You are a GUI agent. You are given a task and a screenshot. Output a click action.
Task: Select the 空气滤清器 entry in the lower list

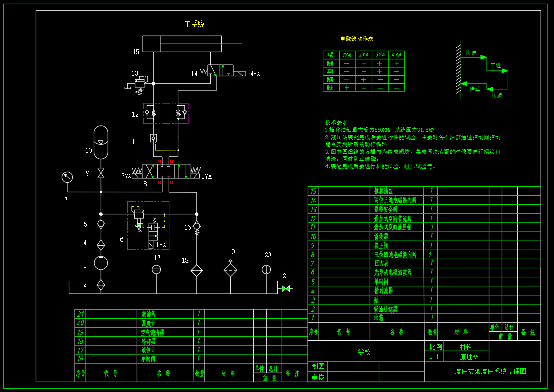[153, 332]
